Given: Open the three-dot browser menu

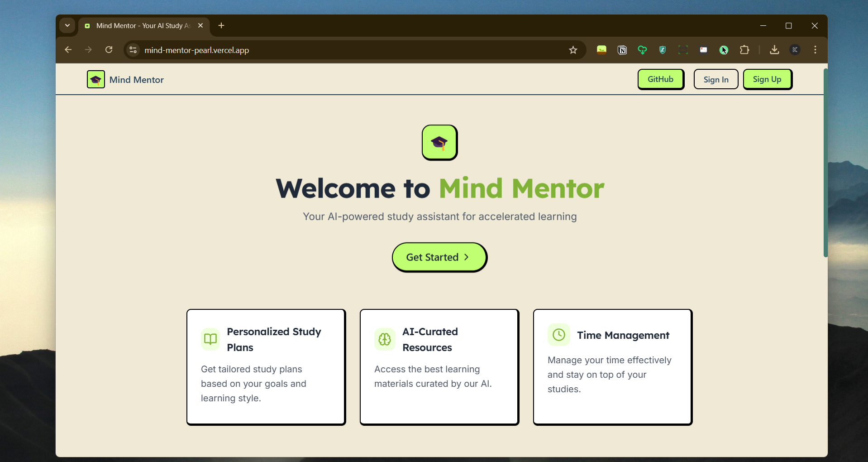Looking at the screenshot, I should pos(815,50).
